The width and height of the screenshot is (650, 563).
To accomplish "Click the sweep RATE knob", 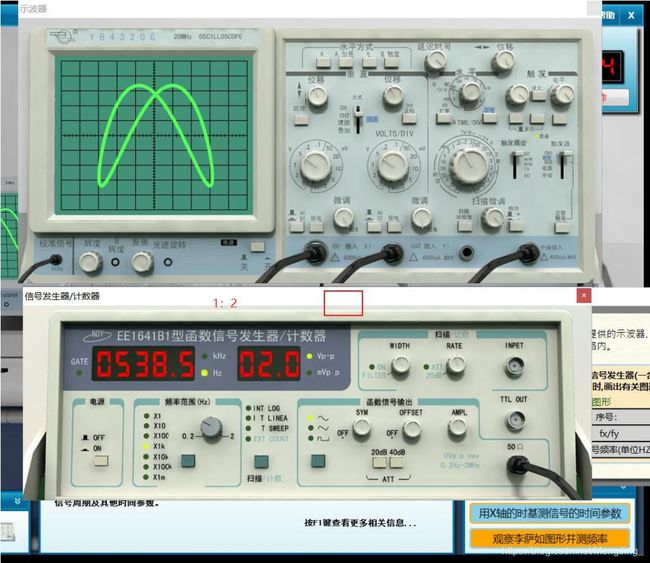I will (x=456, y=366).
